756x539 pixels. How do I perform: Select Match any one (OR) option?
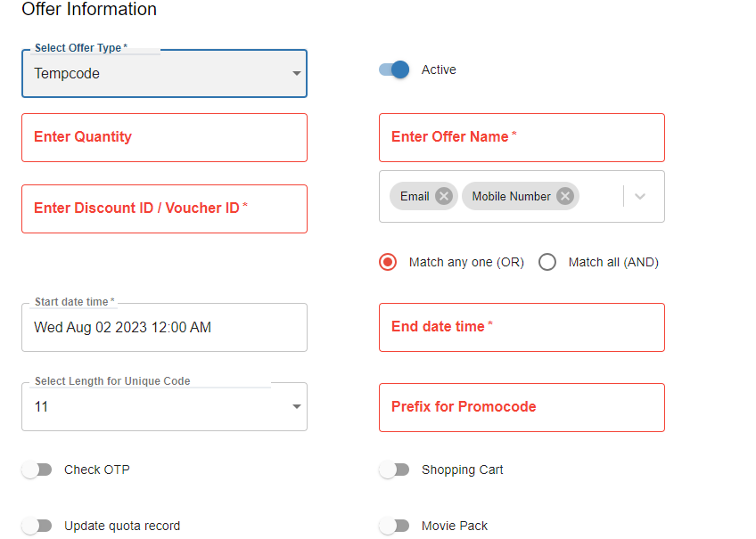pos(388,262)
